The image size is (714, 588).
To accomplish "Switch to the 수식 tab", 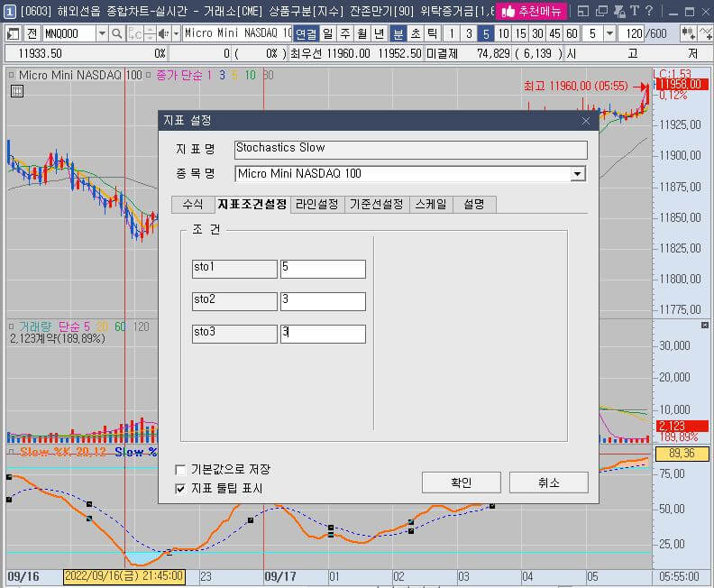I will coord(193,204).
